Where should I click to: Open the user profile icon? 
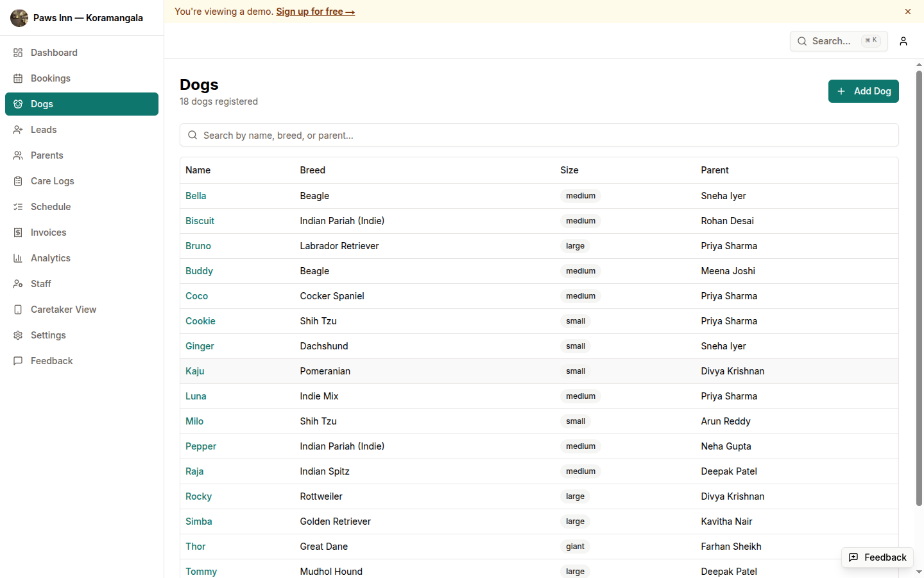903,41
